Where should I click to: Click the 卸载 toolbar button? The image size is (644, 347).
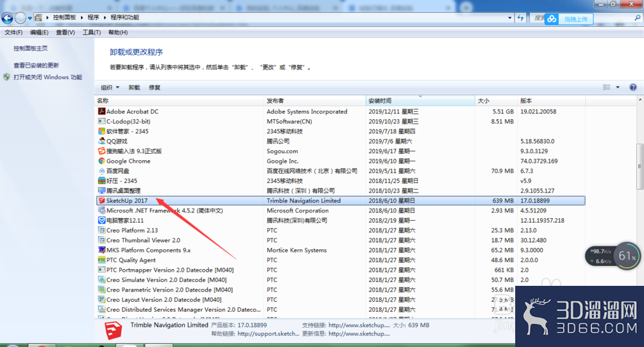tap(134, 88)
